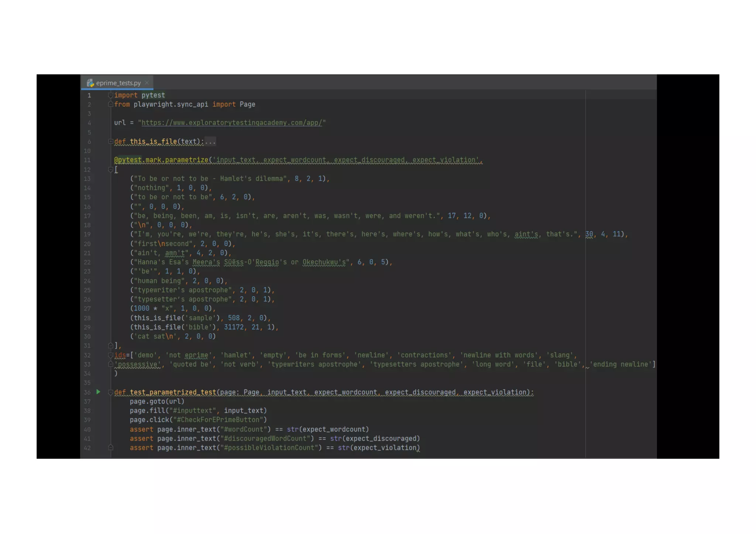This screenshot has height=534, width=756.
Task: Click fold end marker on line 2 import
Action: [x=110, y=104]
